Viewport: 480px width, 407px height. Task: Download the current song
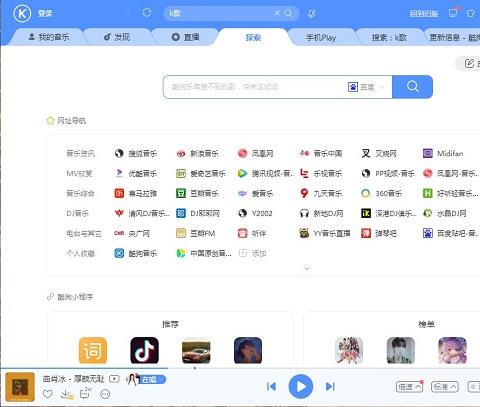pos(66,394)
